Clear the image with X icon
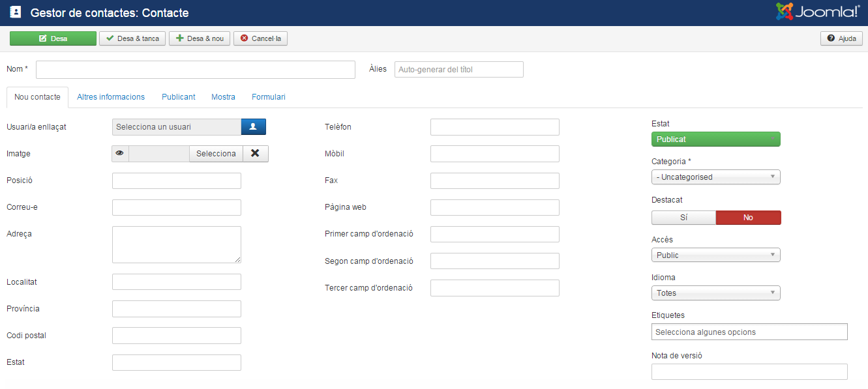 (255, 154)
